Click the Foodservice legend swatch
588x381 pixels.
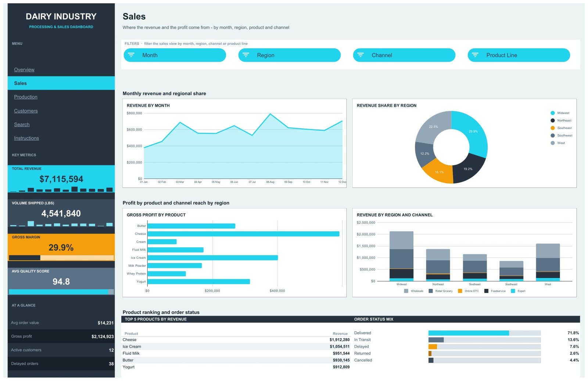pyautogui.click(x=486, y=291)
